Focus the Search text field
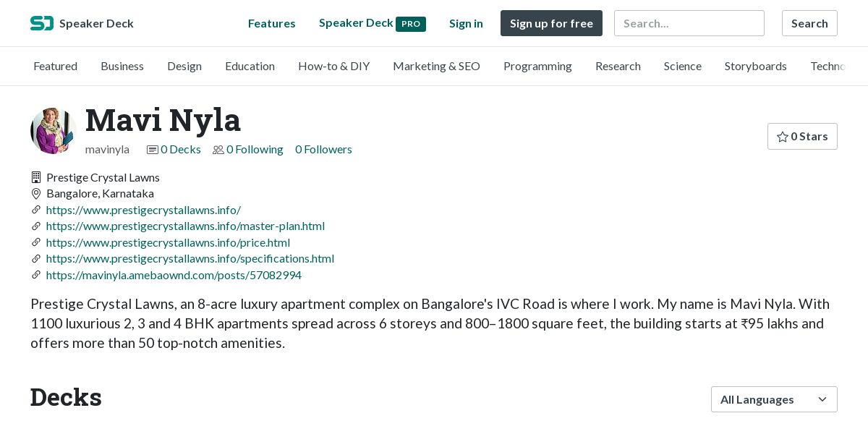868x434 pixels. 689,23
